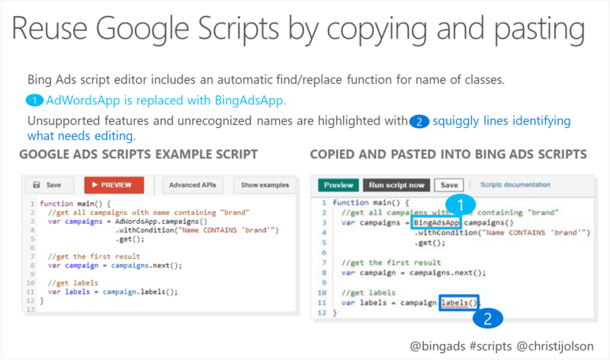Click 'var labels = campaign.labels();' in Google editor

[x=113, y=292]
